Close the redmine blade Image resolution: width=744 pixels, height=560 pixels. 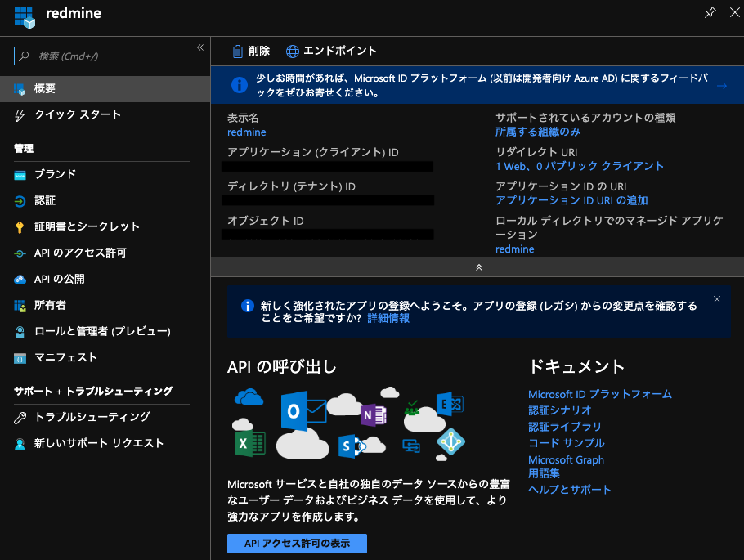734,12
